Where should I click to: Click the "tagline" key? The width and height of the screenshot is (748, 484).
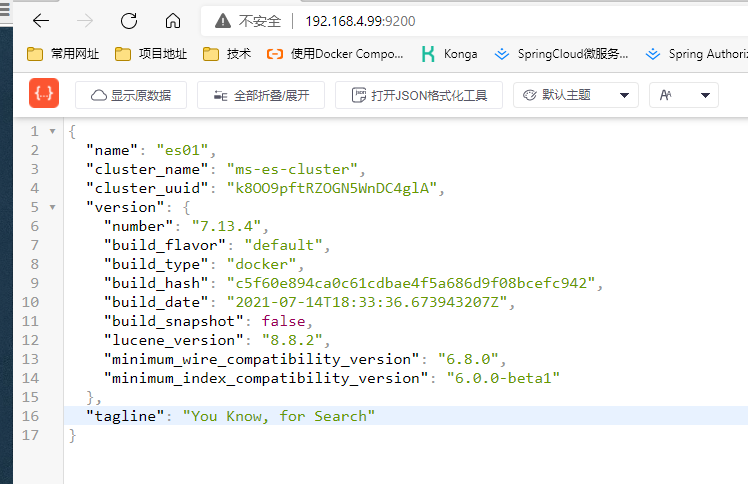tap(125, 416)
